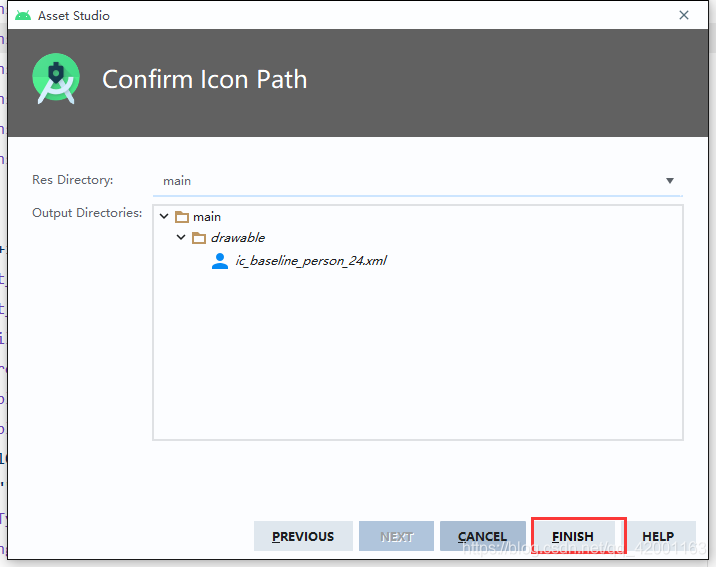Screen dimensions: 716x567
Task: Open the Res Directory dropdown arrow
Action: (669, 181)
